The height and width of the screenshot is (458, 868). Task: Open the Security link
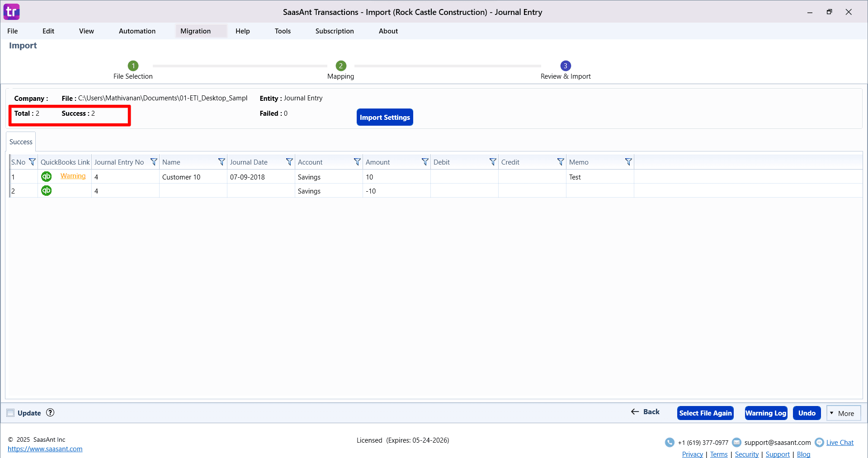point(747,454)
